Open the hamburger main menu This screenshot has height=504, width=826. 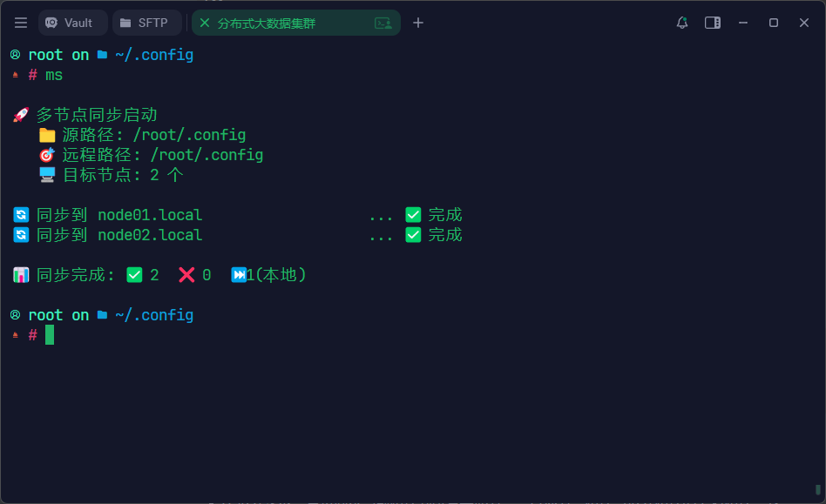tap(21, 23)
